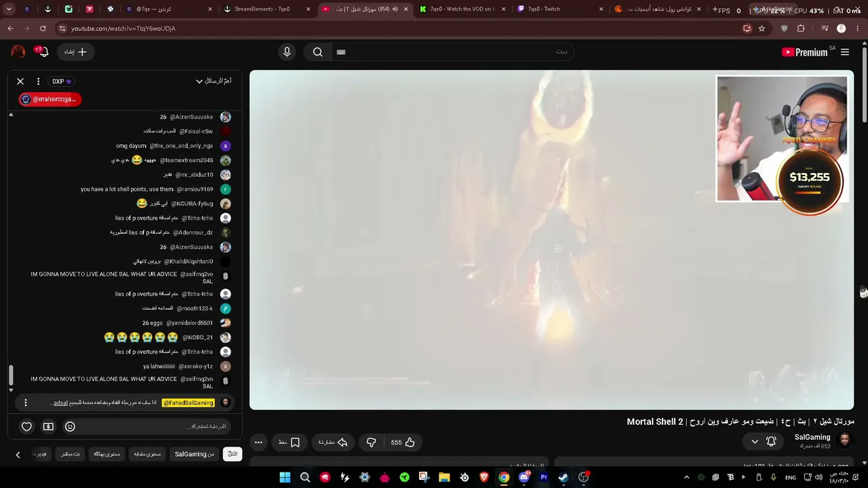Image resolution: width=868 pixels, height=488 pixels.
Task: Open the emoji picker in chat
Action: click(70, 426)
